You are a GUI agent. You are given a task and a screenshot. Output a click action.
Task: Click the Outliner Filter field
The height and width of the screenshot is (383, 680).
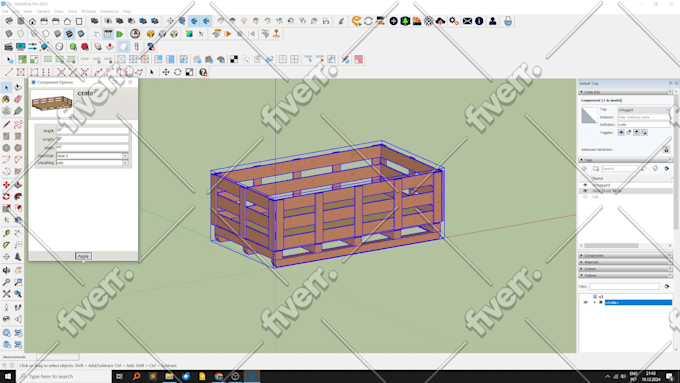624,286
